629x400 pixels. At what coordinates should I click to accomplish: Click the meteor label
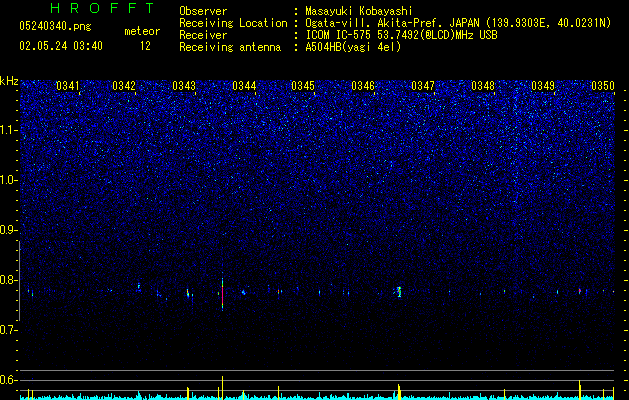coord(142,31)
